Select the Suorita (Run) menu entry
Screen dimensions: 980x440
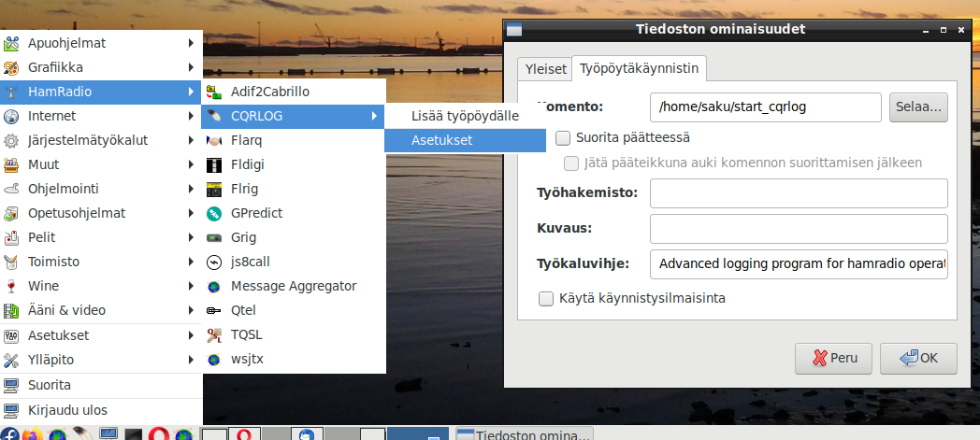coord(101,385)
